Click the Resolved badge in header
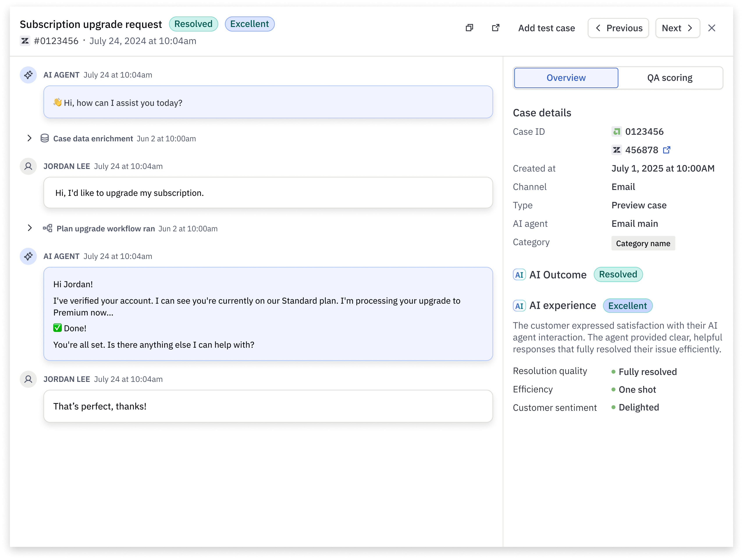 point(194,24)
